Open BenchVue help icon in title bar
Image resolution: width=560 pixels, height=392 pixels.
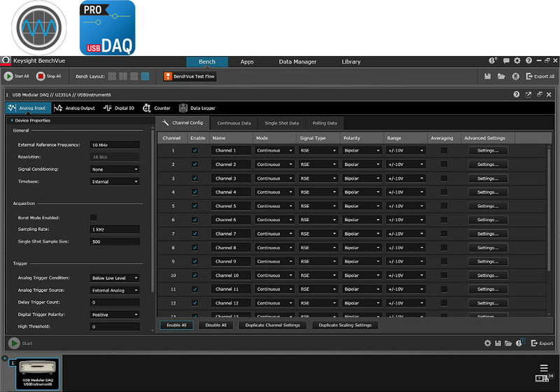pyautogui.click(x=529, y=61)
